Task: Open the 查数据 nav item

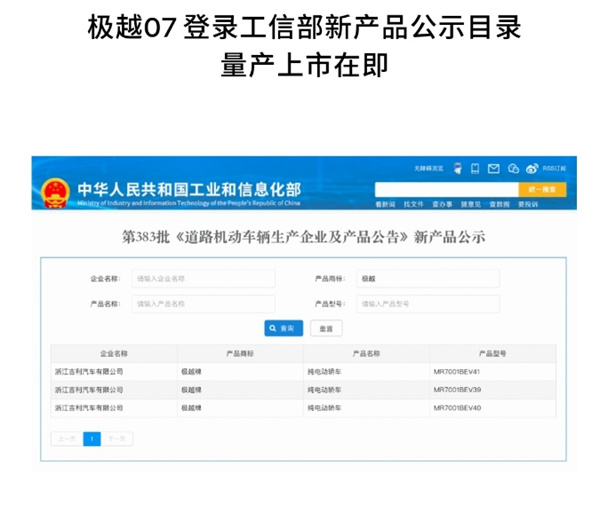Action: 499,204
